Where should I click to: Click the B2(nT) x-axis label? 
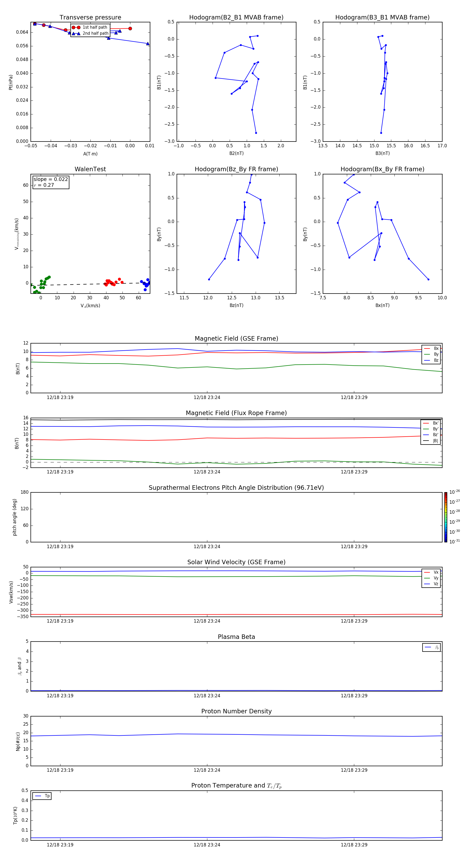point(236,154)
